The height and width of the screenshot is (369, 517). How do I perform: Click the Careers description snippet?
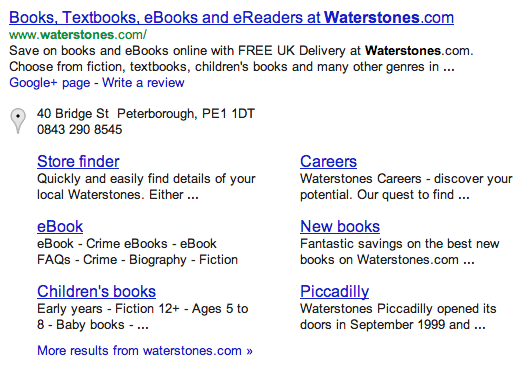pos(406,187)
